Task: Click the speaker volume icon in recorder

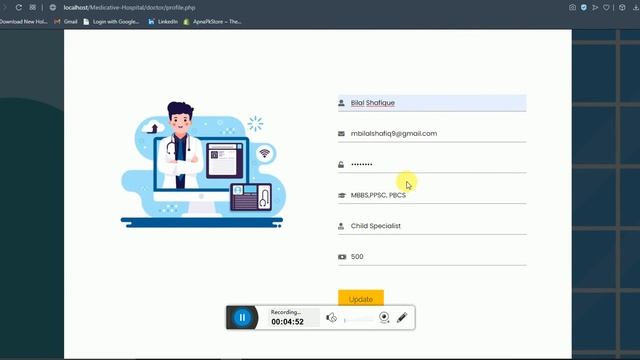Action: click(331, 318)
